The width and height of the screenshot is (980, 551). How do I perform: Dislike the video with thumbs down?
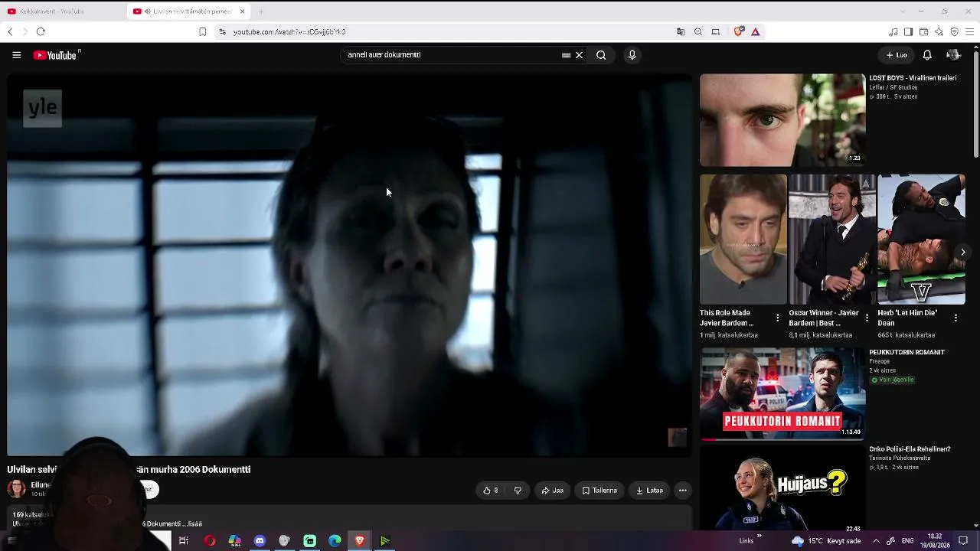pos(518,491)
